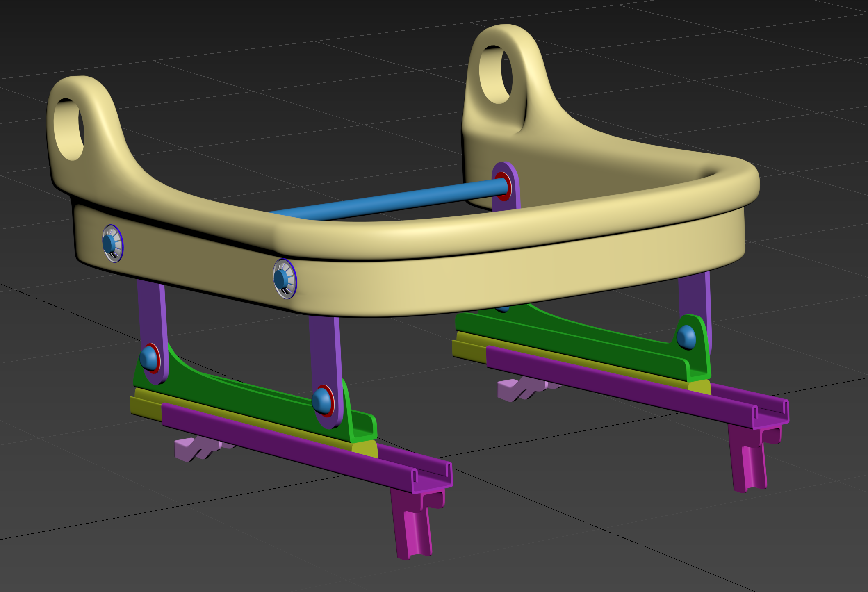Click the left cream loop's round hole
Image resolution: width=868 pixels, height=592 pixels.
tap(69, 129)
